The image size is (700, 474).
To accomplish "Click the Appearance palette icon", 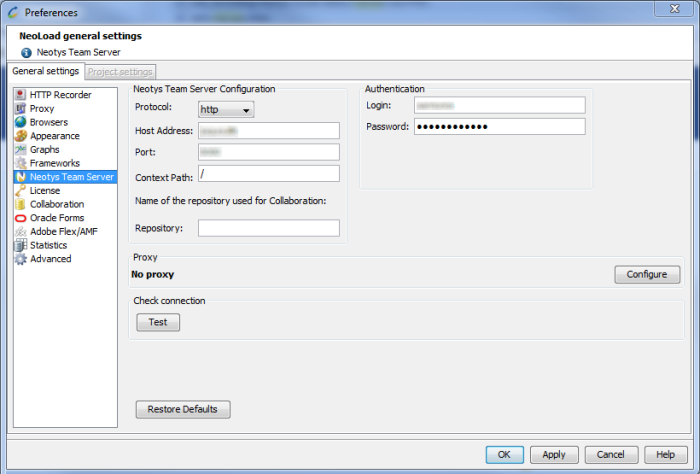I will point(20,136).
